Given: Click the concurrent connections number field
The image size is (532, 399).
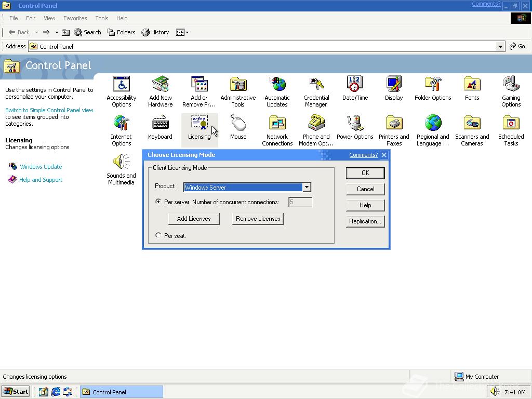Looking at the screenshot, I should (x=300, y=202).
